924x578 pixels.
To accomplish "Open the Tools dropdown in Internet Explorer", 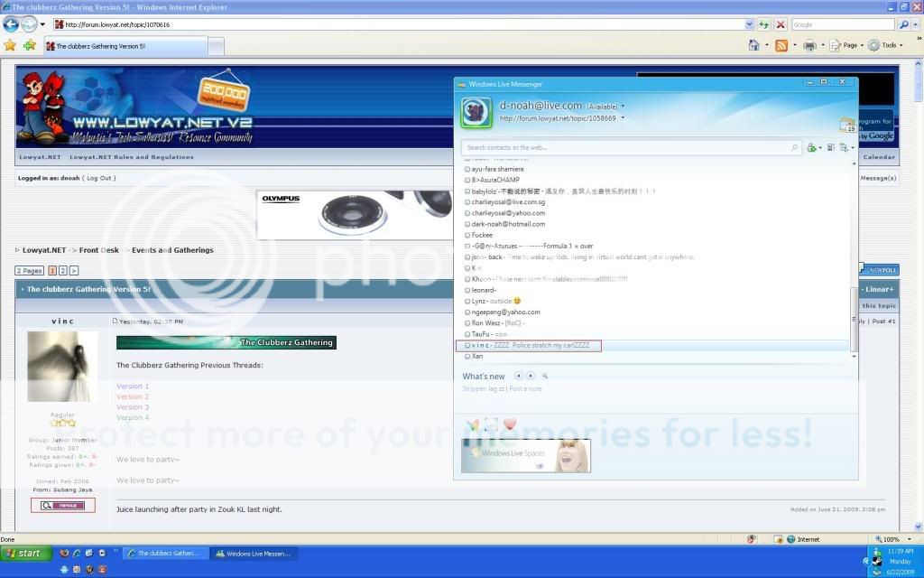I will [x=889, y=44].
